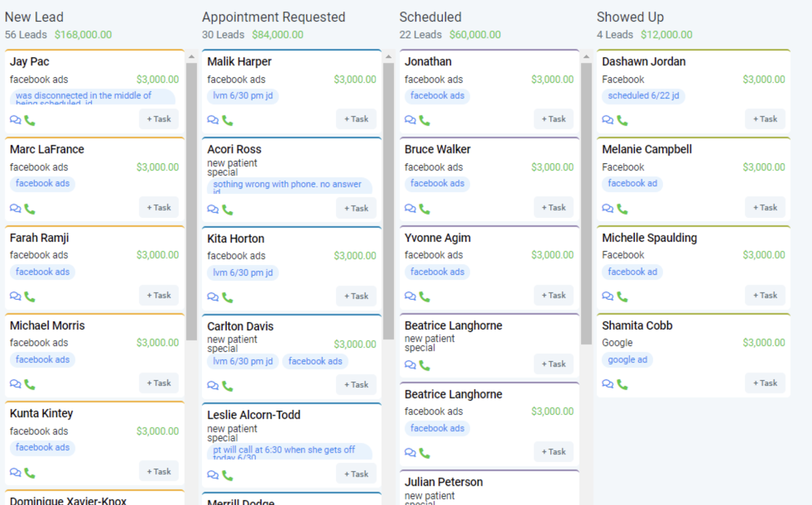
Task: Click + Task on Shamita Cobb card
Action: point(765,383)
